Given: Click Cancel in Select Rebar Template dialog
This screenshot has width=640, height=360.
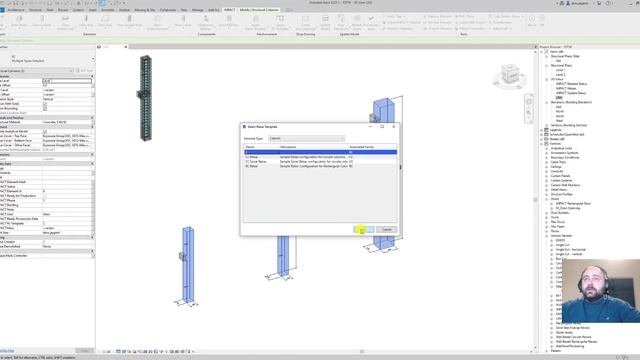Looking at the screenshot, I should 387,229.
